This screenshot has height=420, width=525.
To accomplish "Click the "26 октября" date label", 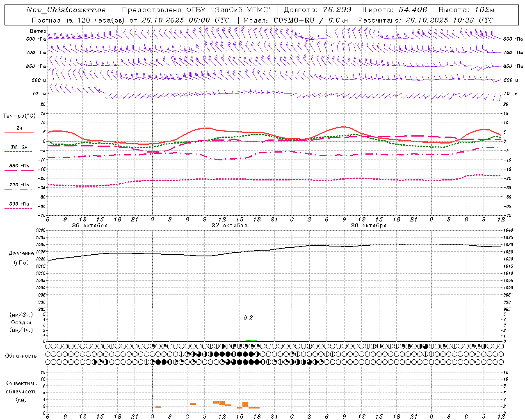I will click(x=90, y=226).
